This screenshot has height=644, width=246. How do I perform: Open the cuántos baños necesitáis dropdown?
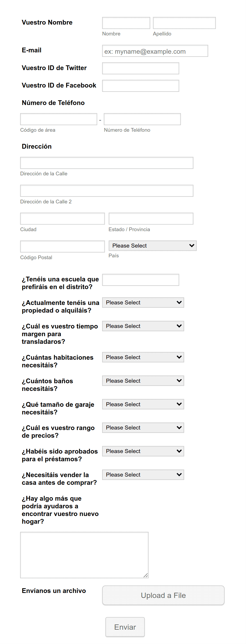click(x=143, y=381)
